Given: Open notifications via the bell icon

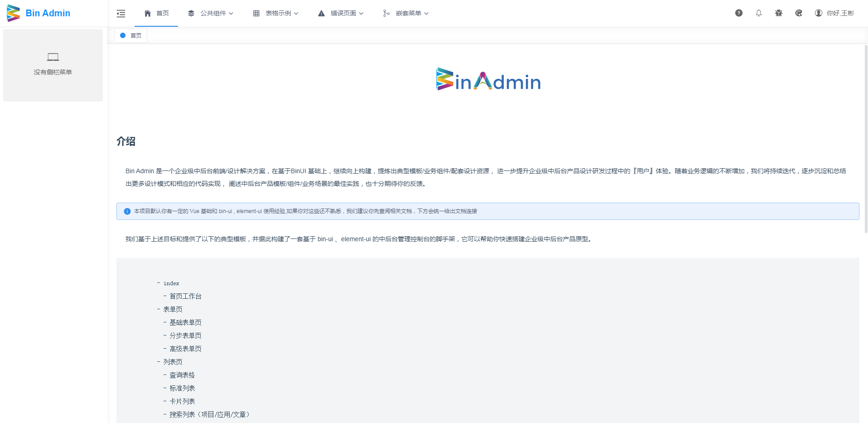Looking at the screenshot, I should pyautogui.click(x=759, y=13).
